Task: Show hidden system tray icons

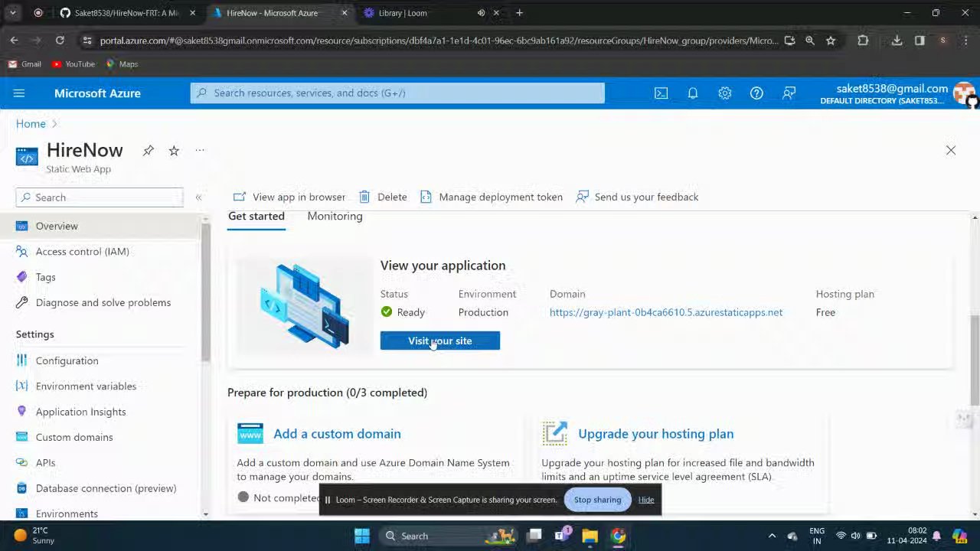Action: [x=772, y=536]
